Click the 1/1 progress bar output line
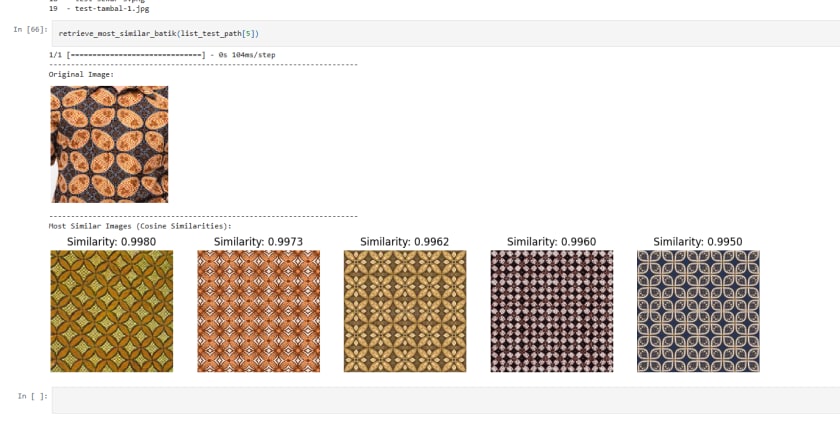Viewport: 840px width, 424px height. click(162, 55)
